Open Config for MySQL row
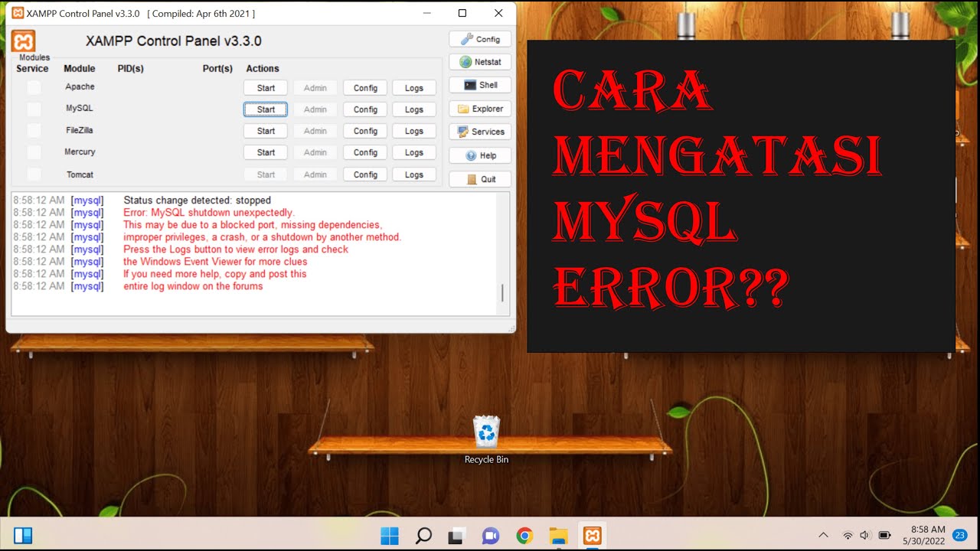The image size is (980, 551). (365, 109)
